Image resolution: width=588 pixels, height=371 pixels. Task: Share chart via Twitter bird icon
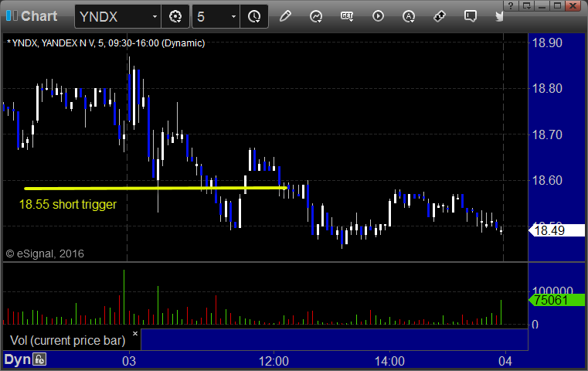[499, 16]
